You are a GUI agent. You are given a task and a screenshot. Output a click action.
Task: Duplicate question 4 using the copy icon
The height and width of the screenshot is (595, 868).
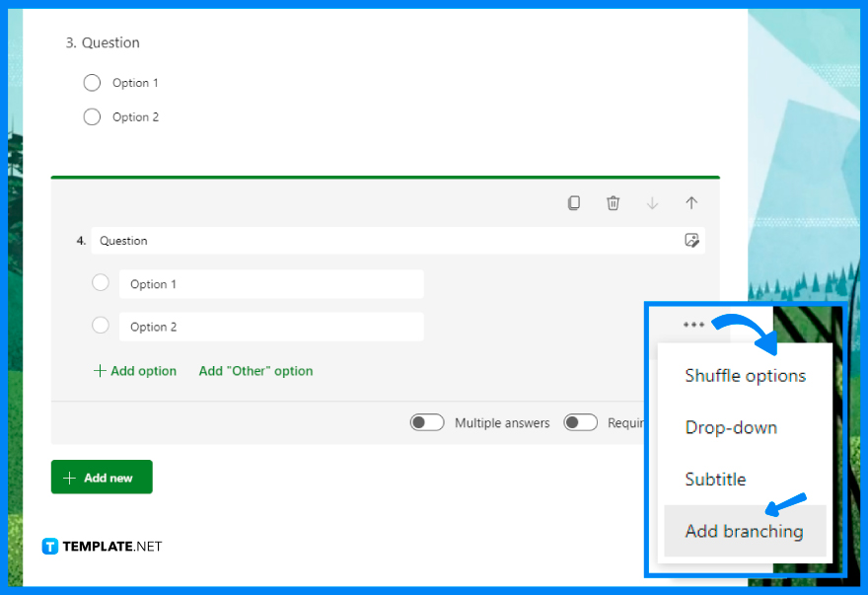[x=574, y=202]
